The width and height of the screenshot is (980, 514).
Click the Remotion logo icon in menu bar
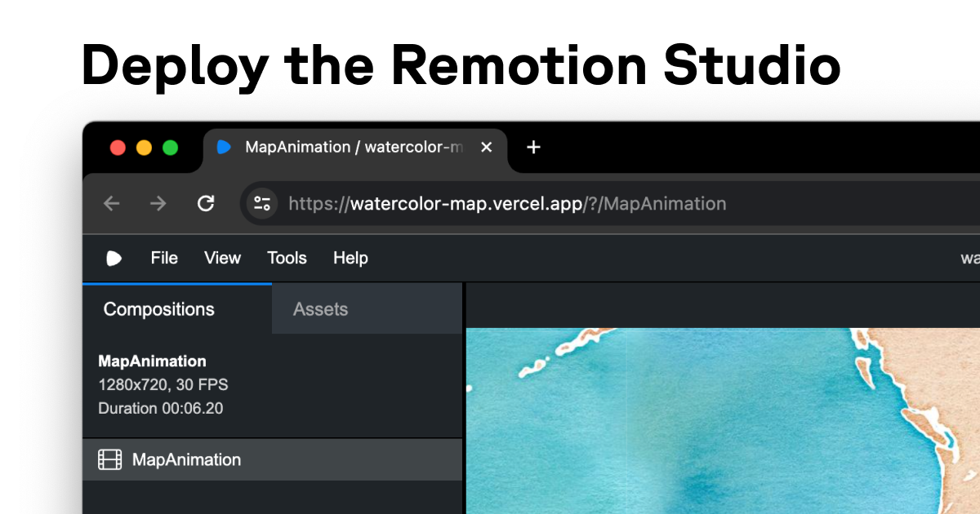coord(114,259)
